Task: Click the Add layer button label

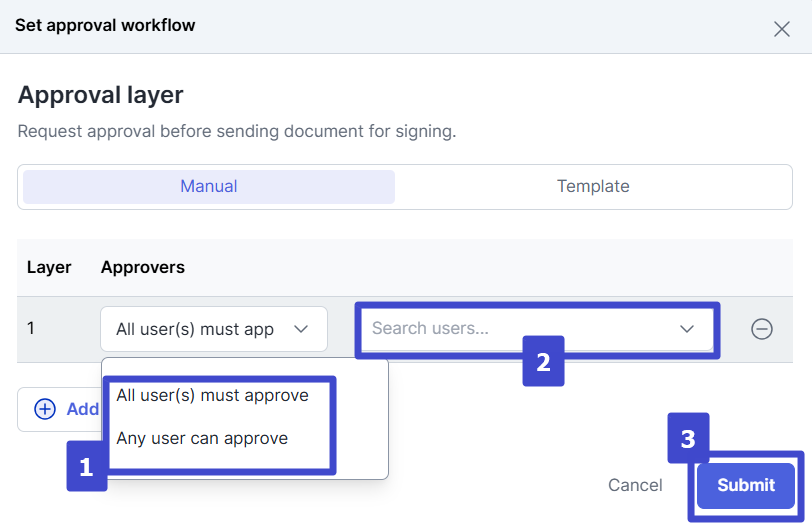Action: [x=82, y=408]
